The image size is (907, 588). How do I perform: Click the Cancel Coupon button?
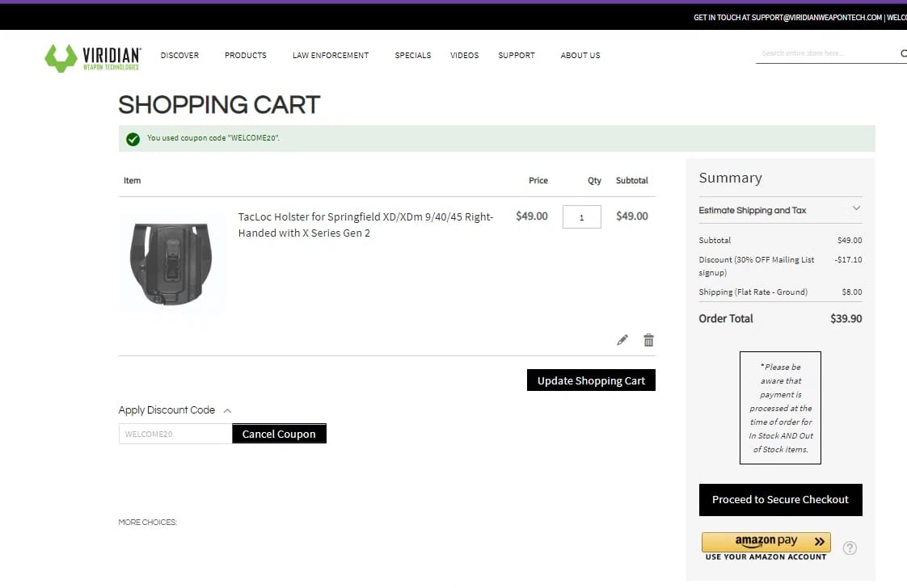pos(279,434)
